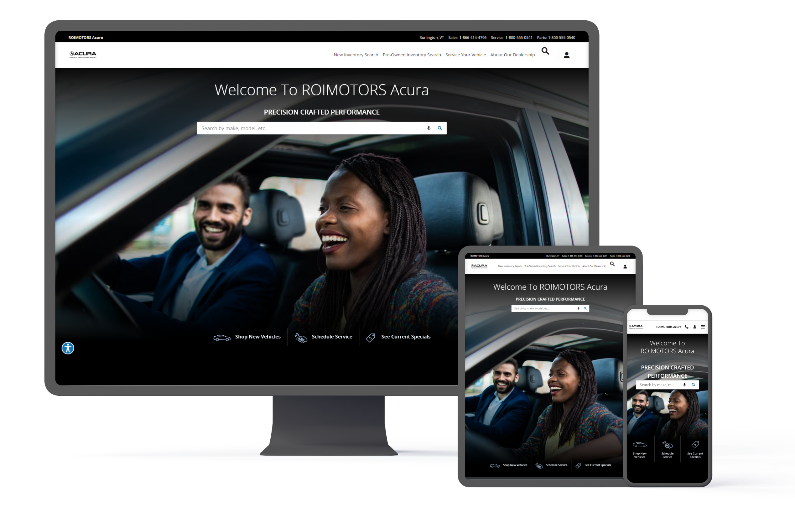The width and height of the screenshot is (795, 532).
Task: Select About Our Dealership menu item
Action: [511, 54]
